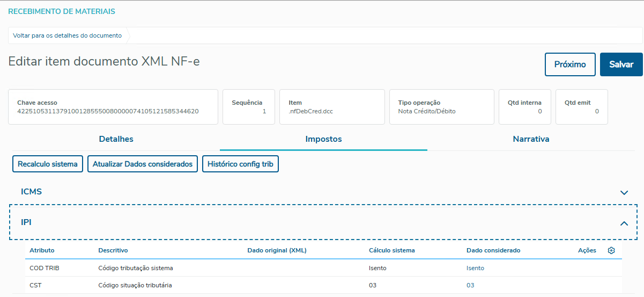644x297 pixels.
Task: Switch to the Detalhes tab
Action: (116, 139)
